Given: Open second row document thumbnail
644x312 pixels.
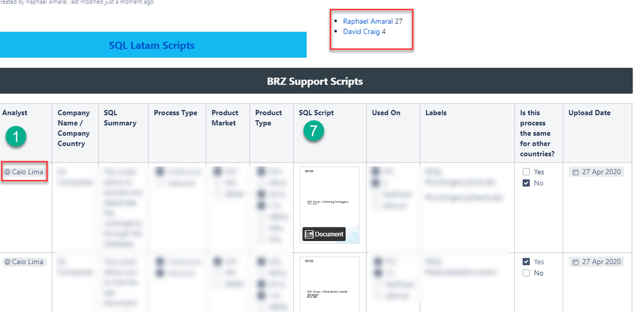Looking at the screenshot, I should click(x=329, y=284).
